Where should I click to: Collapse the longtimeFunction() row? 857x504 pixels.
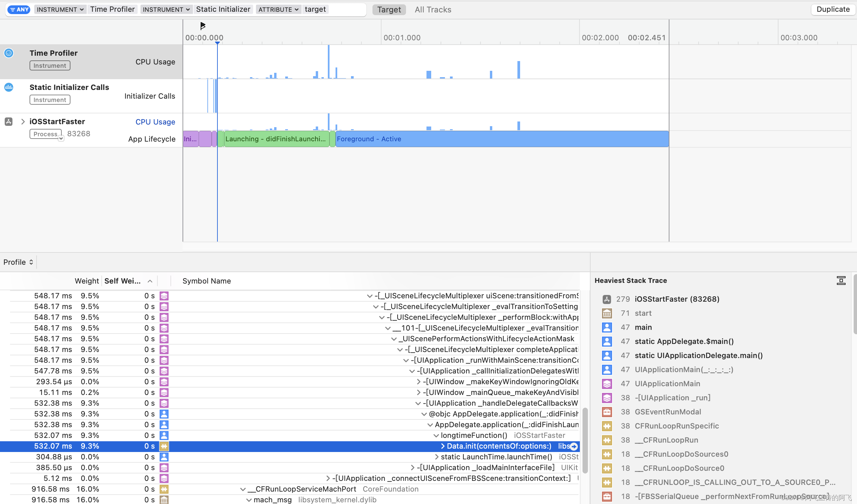436,436
